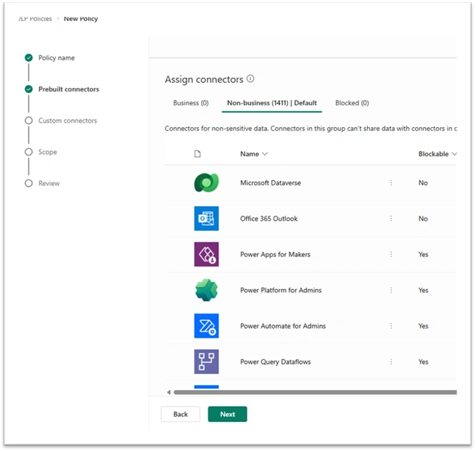Select the Scope step circle
The image size is (476, 451).
[29, 152]
